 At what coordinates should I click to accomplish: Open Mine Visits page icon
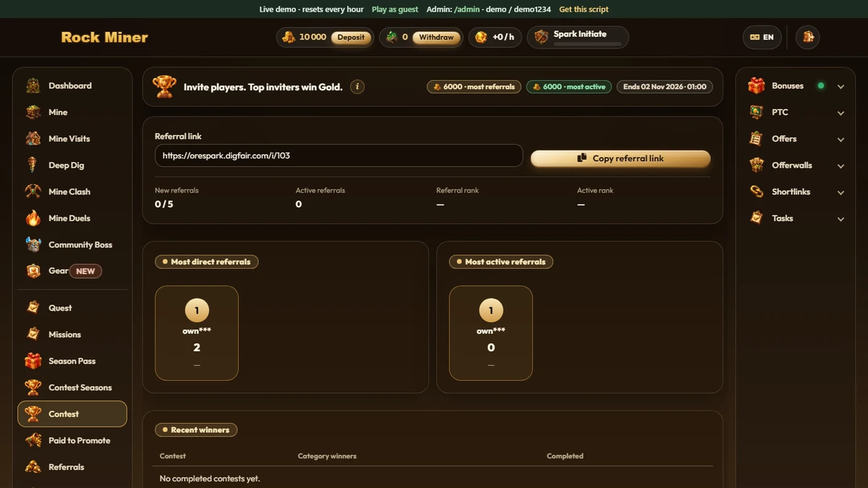(x=33, y=139)
